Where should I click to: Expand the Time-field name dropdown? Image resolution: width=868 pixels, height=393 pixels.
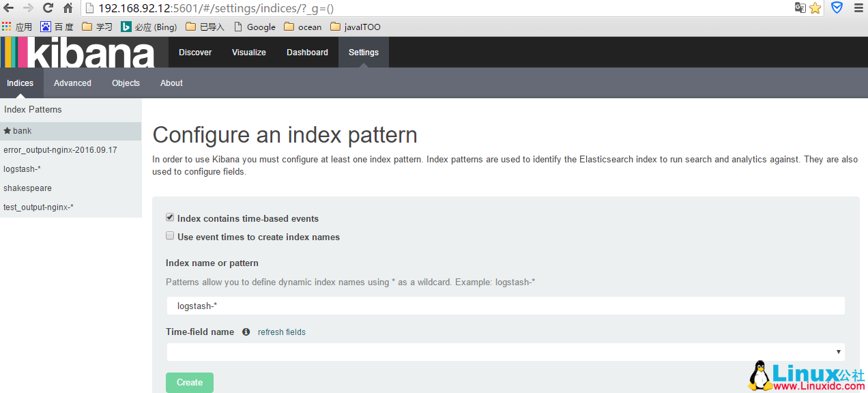(505, 352)
